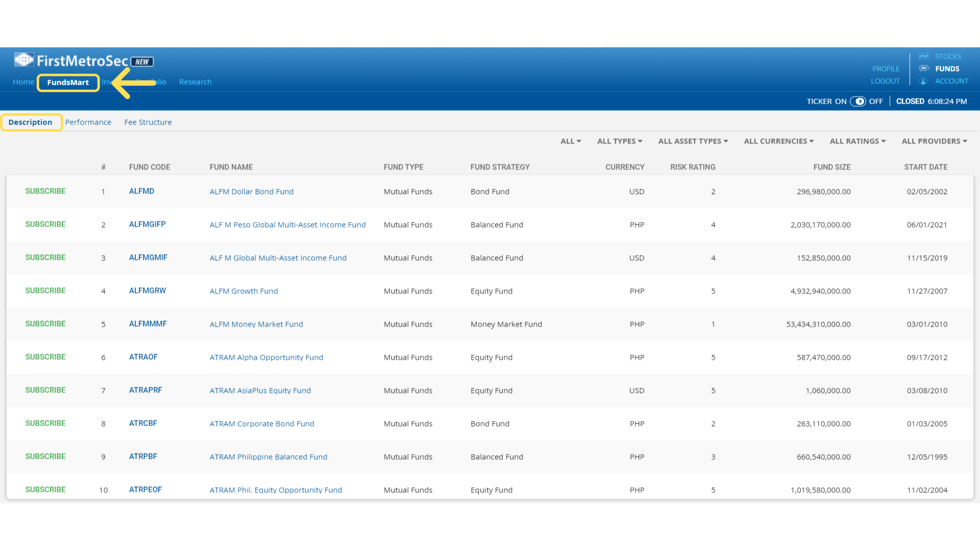Viewport: 980px width, 551px height.
Task: Subscribe to ALFMGMIF fund
Action: (x=45, y=258)
